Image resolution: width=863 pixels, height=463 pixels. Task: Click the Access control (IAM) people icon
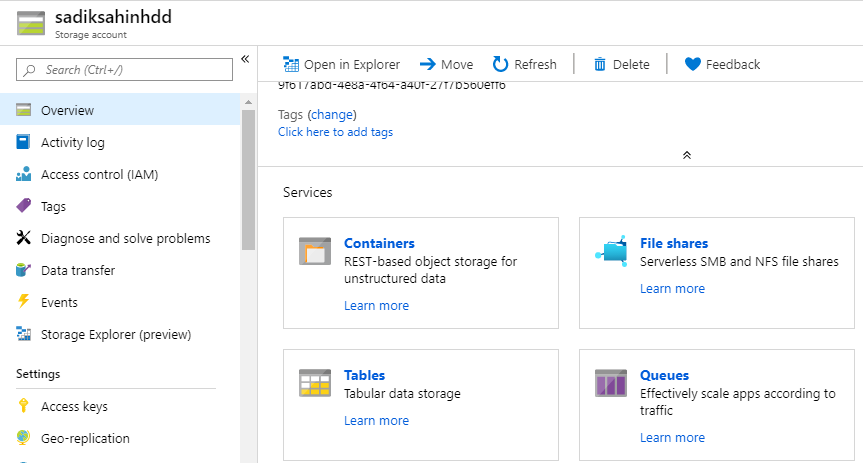(x=23, y=174)
